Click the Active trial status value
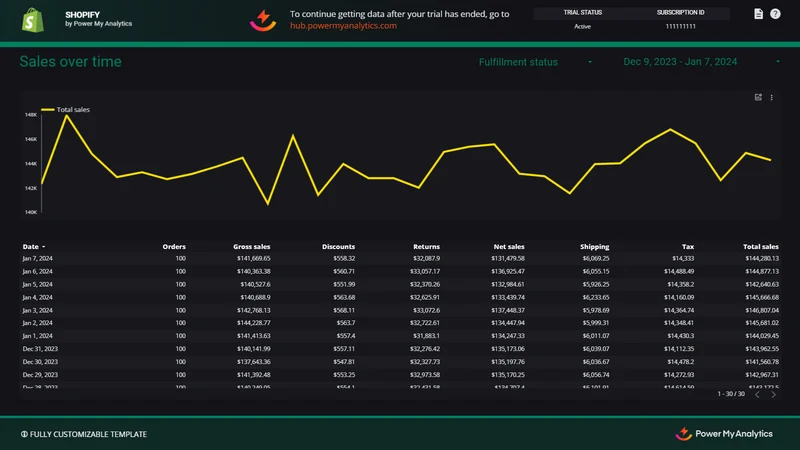 tap(582, 27)
